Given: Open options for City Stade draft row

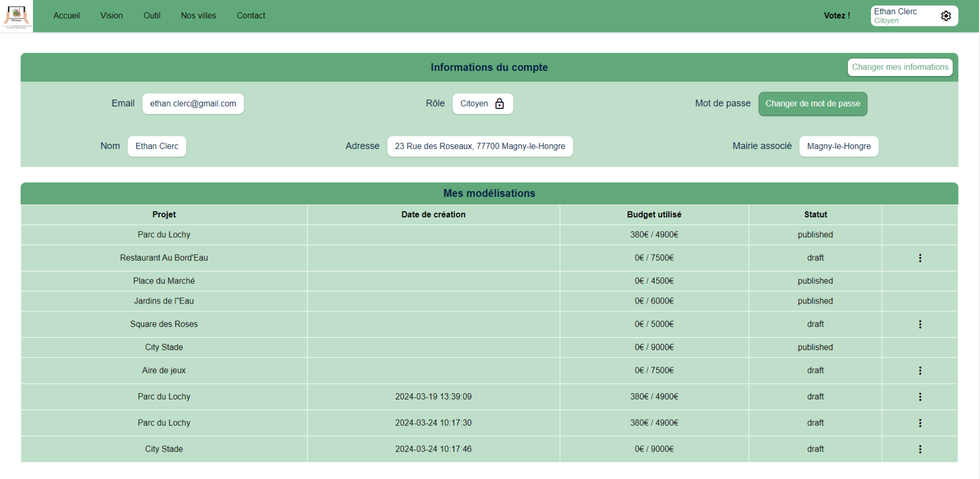Looking at the screenshot, I should (x=920, y=449).
